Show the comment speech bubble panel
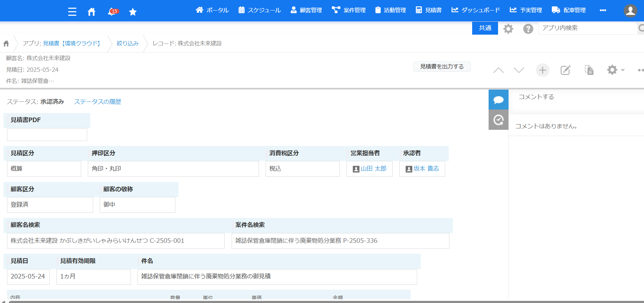644x303 pixels. tap(498, 100)
